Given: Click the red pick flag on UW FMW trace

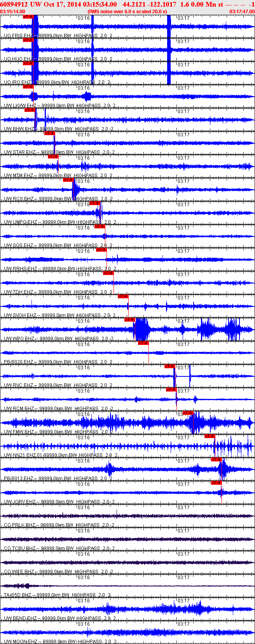Looking at the screenshot, I should pos(188,413).
